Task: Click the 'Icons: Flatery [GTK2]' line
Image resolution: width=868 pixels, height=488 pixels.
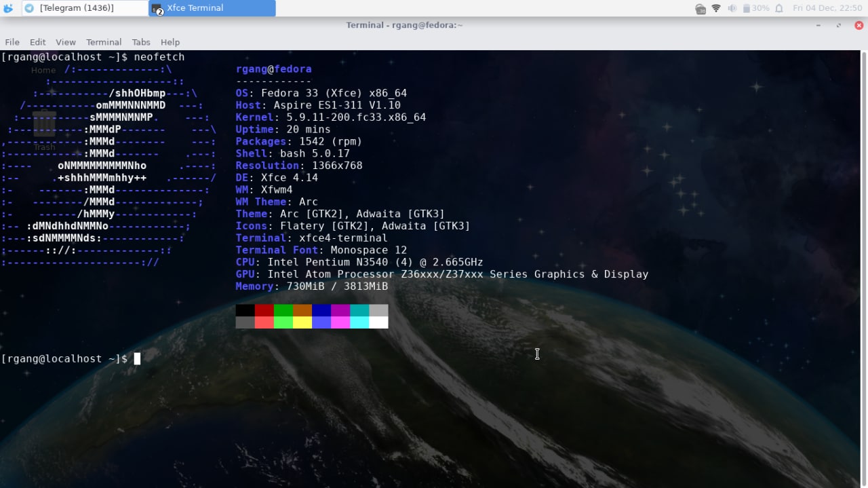Action: (x=353, y=226)
